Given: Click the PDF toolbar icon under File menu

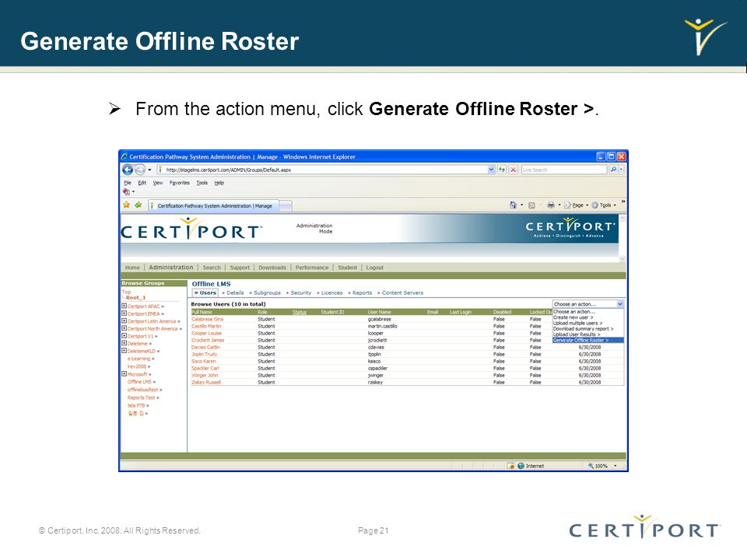Looking at the screenshot, I should pyautogui.click(x=126, y=192).
